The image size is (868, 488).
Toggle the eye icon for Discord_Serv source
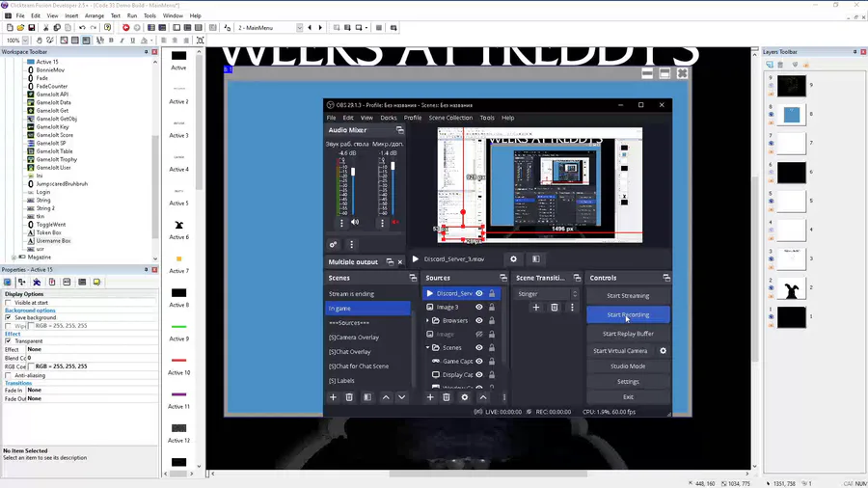click(x=479, y=294)
